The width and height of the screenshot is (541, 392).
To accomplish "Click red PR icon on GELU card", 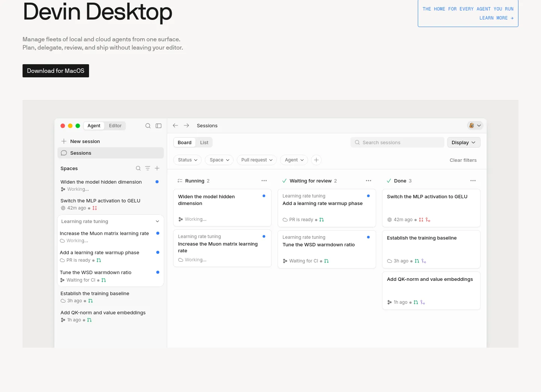I will point(421,220).
